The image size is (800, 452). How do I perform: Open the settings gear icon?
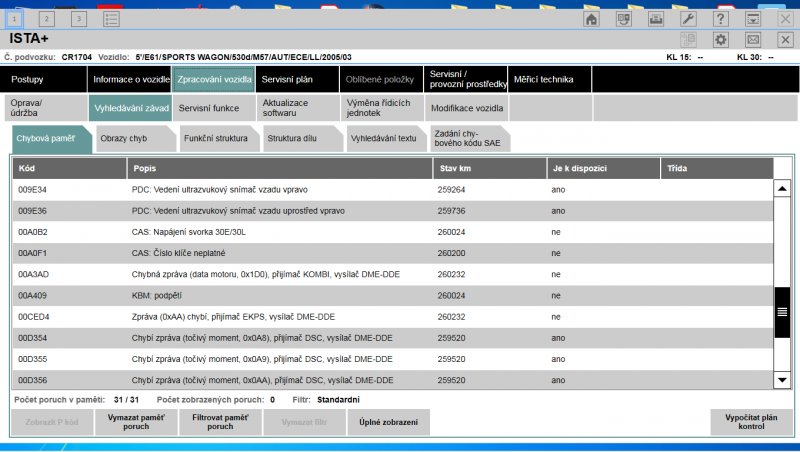720,39
